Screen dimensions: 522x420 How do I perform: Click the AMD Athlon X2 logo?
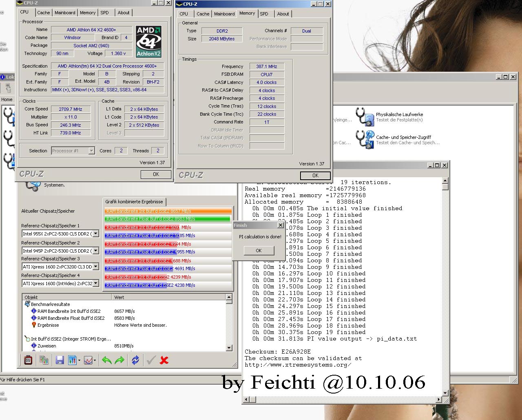tap(148, 41)
